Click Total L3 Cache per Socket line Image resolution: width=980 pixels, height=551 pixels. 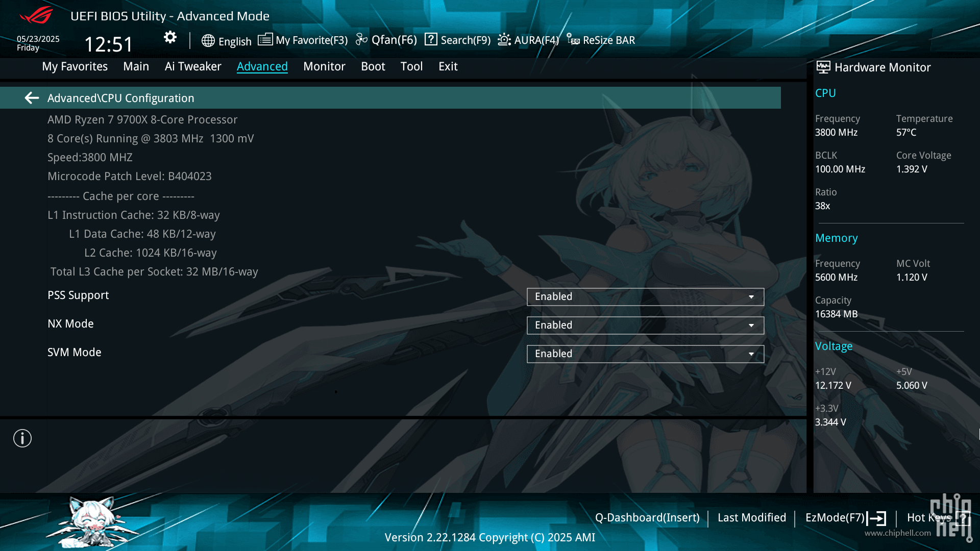154,271
